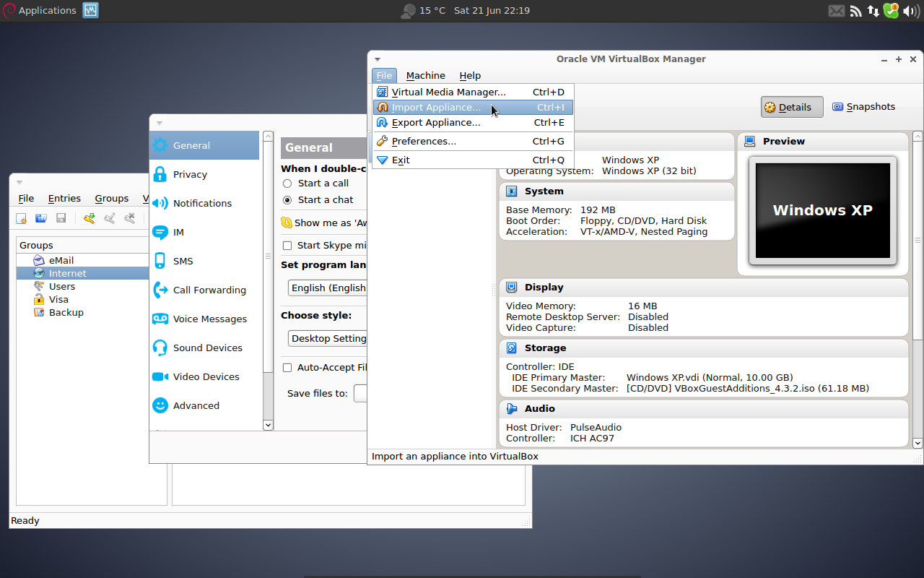Open the green Skype status tray icon
Screen dimensions: 924x578
(x=891, y=11)
